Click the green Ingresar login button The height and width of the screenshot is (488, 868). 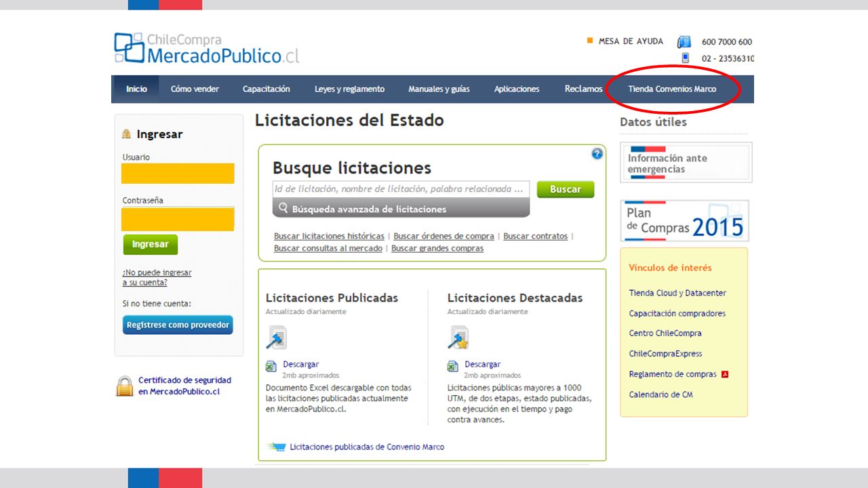(151, 244)
